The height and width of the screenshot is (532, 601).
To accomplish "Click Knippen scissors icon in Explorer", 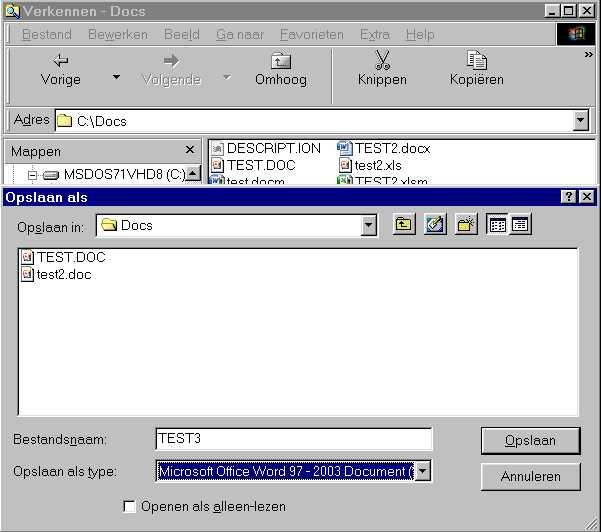I will [382, 60].
